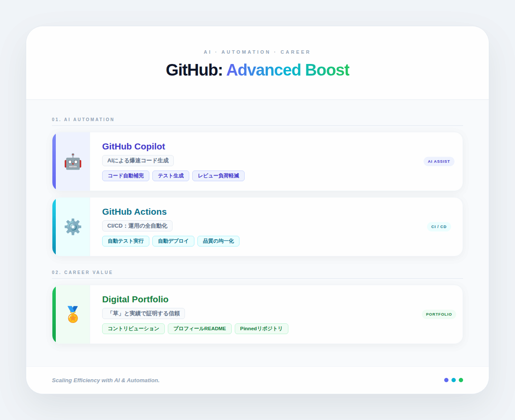The height and width of the screenshot is (420, 515).
Task: Click the 02. CAREER VALUE section heading
Action: click(82, 272)
